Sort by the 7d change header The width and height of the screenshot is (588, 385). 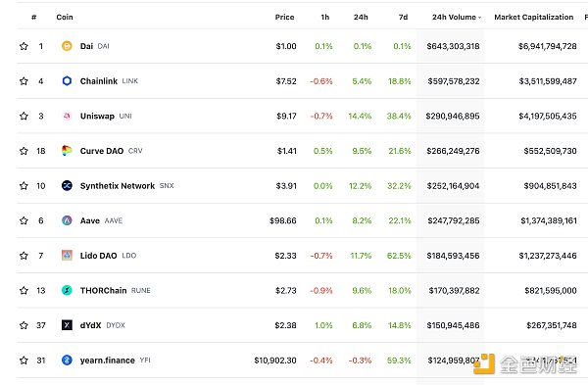pos(403,17)
